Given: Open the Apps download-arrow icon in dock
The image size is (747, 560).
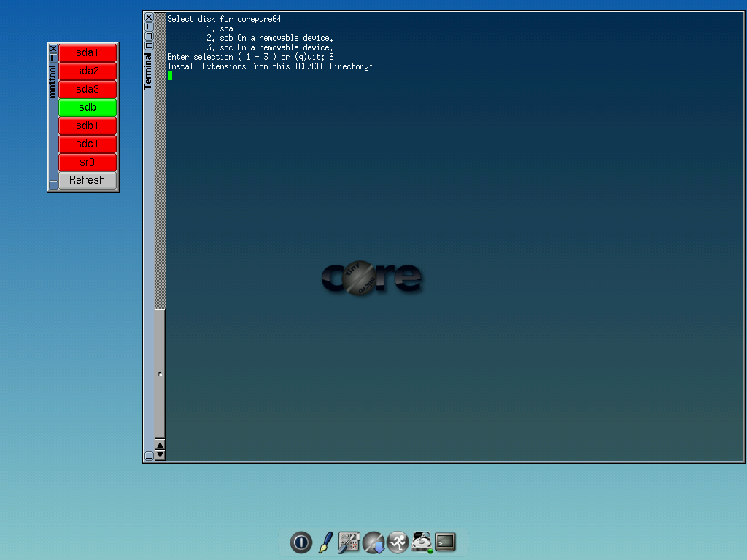Looking at the screenshot, I should (x=373, y=542).
